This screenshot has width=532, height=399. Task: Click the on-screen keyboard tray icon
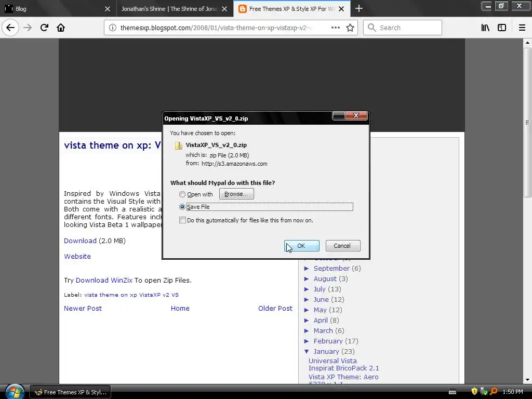[453, 392]
